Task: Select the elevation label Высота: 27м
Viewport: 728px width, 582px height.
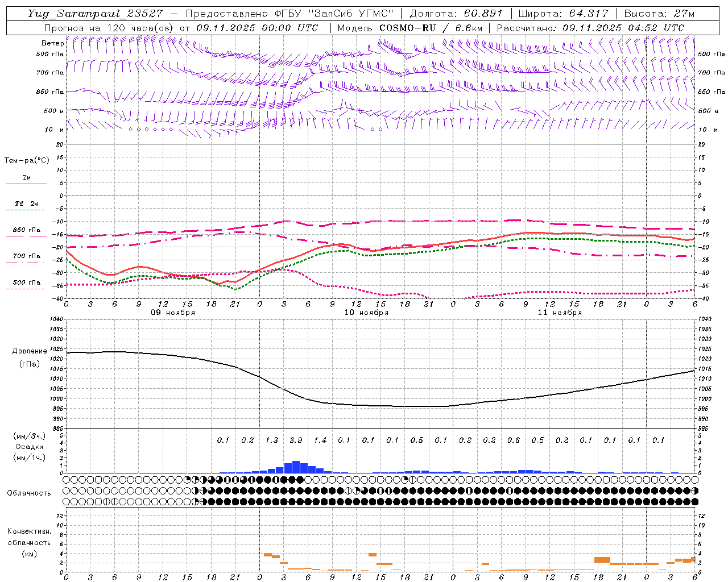Action: point(660,14)
